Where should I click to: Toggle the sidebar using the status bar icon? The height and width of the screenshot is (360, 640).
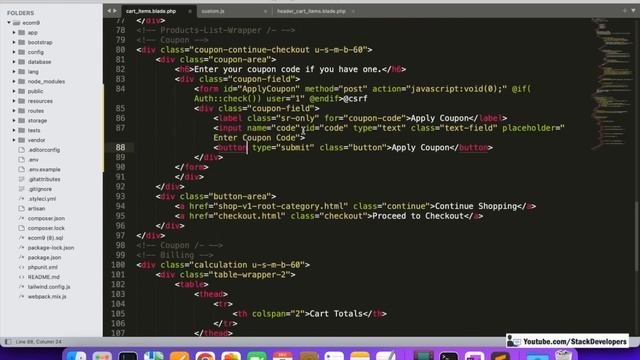(x=8, y=342)
